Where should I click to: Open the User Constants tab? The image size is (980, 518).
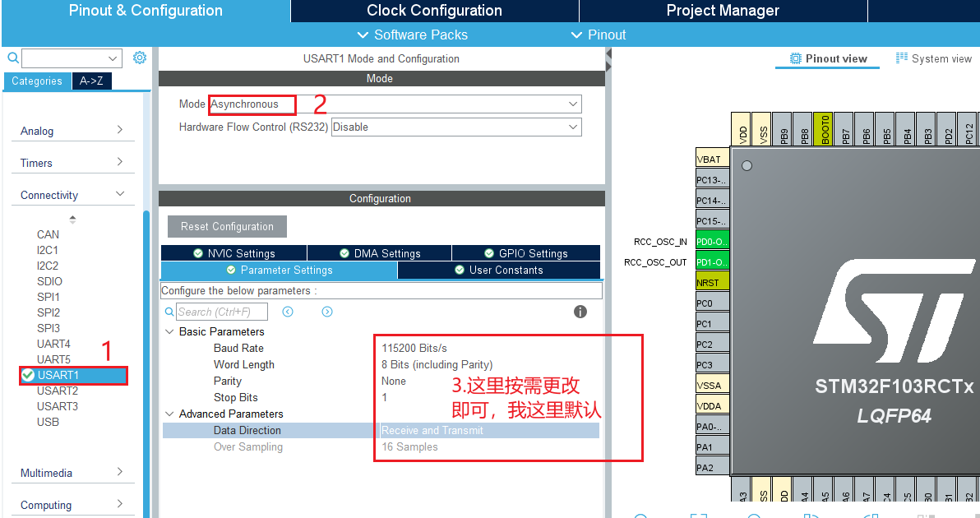499,270
